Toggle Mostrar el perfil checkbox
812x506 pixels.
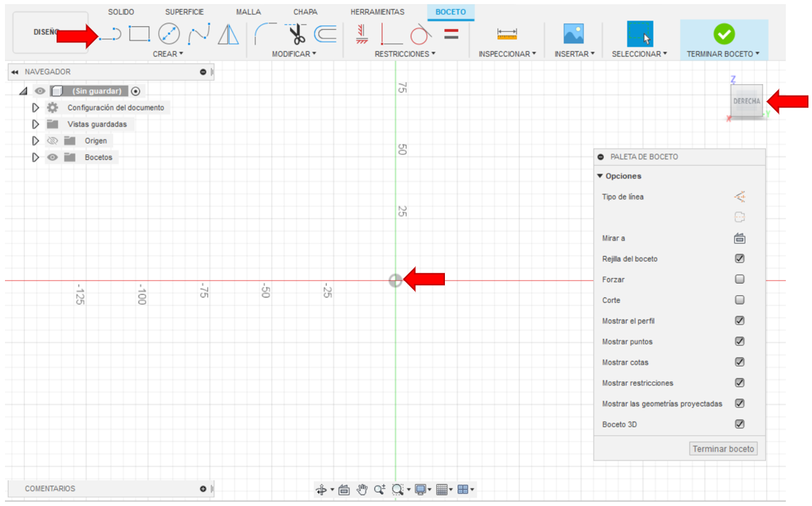(x=740, y=321)
